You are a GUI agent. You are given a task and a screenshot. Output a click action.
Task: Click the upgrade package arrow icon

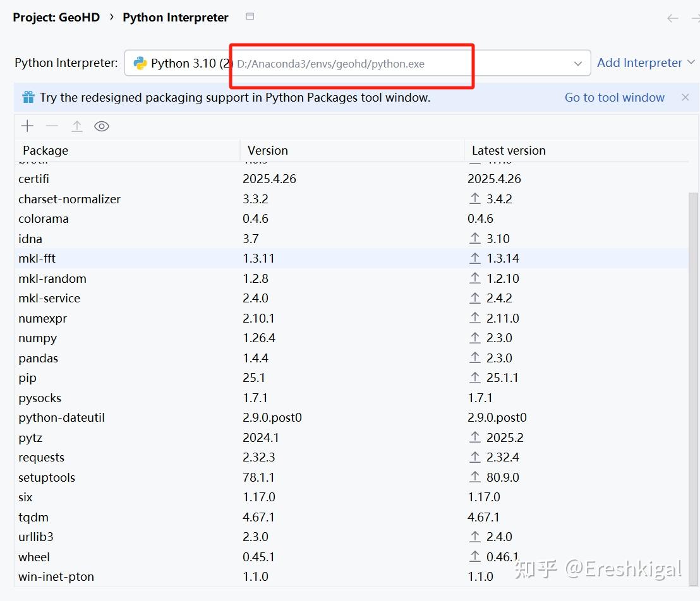click(76, 126)
